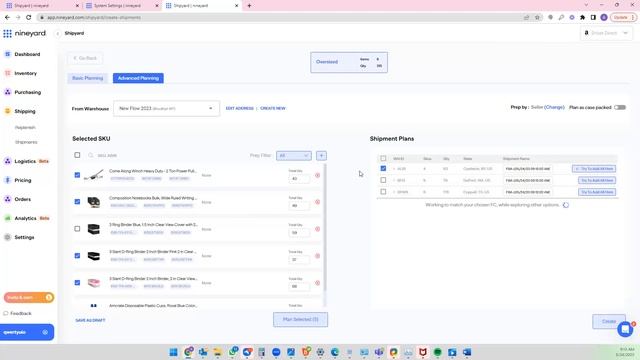Uncheck the 3 Slant D-Ring Binder Pink checkbox

pos(77,256)
